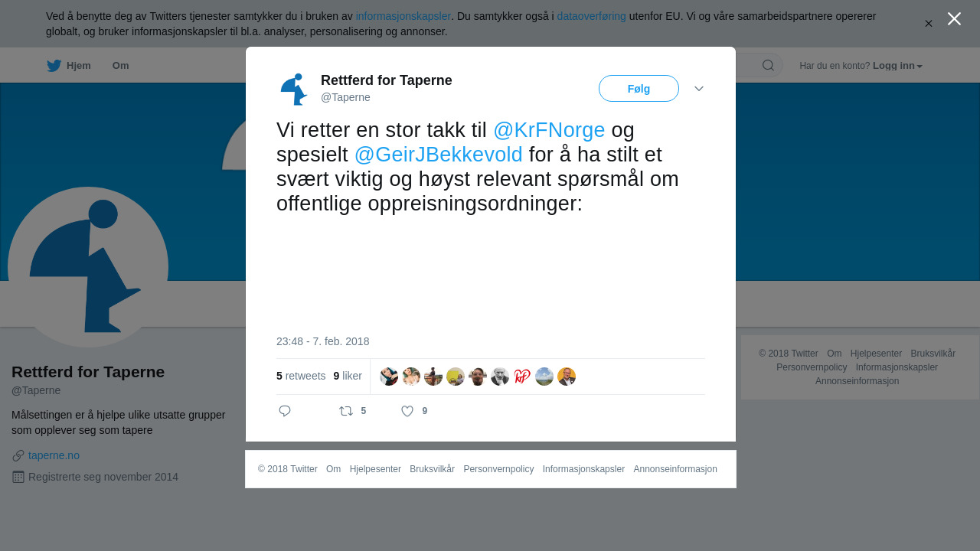Click the search magnifier icon
This screenshot has width=980, height=551.
[768, 65]
